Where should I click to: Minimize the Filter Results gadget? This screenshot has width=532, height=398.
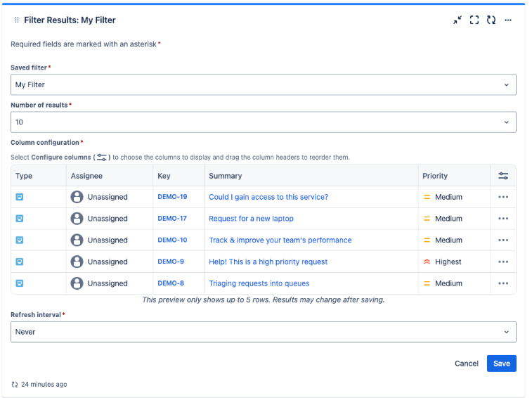tap(458, 20)
